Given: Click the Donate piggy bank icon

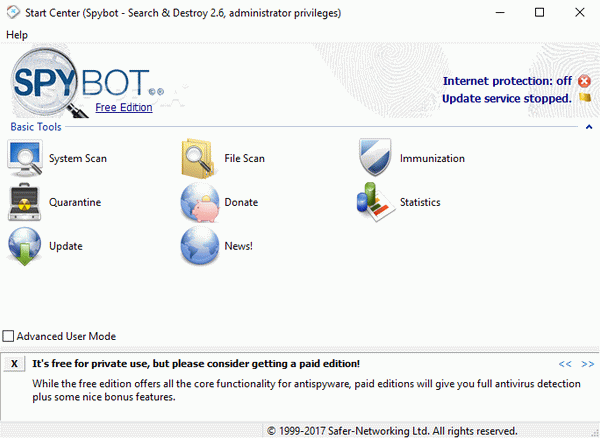Looking at the screenshot, I should (x=199, y=202).
